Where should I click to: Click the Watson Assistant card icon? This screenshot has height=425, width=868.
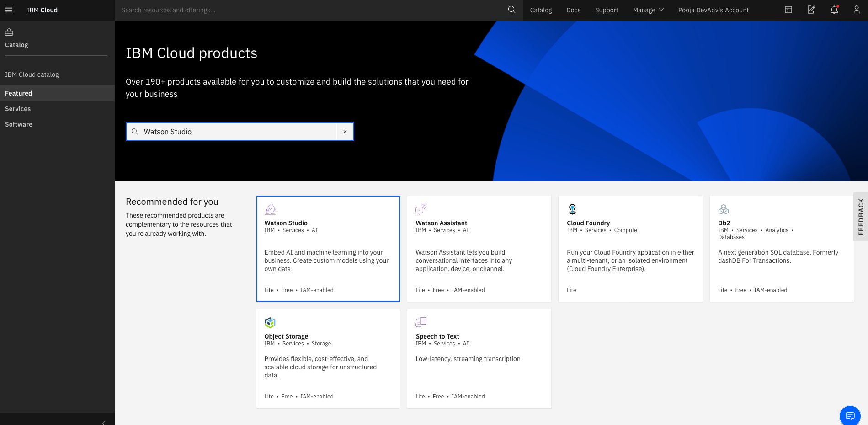click(x=421, y=209)
